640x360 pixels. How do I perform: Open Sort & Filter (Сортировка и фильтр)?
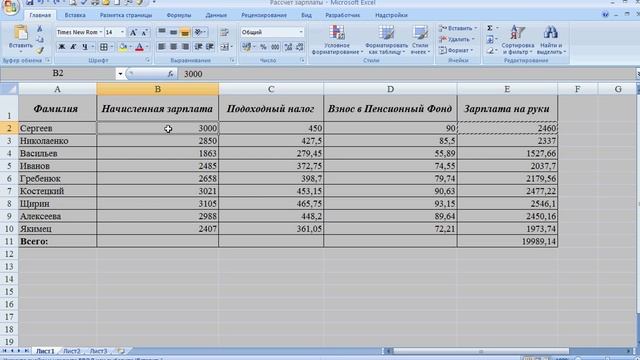coord(518,40)
